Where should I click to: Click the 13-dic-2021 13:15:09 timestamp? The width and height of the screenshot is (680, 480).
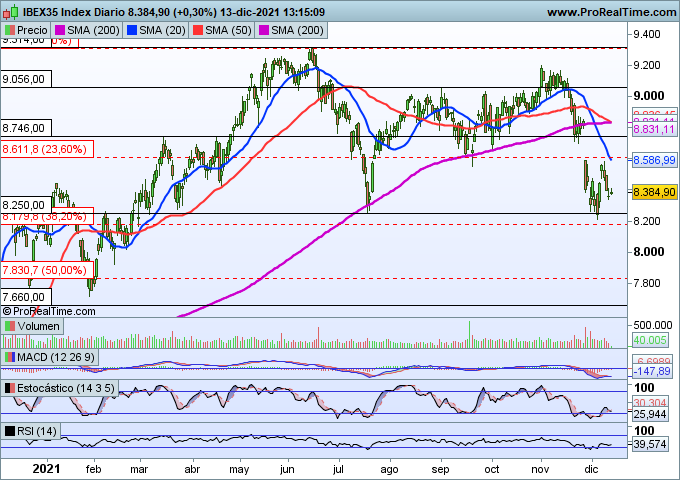point(272,12)
